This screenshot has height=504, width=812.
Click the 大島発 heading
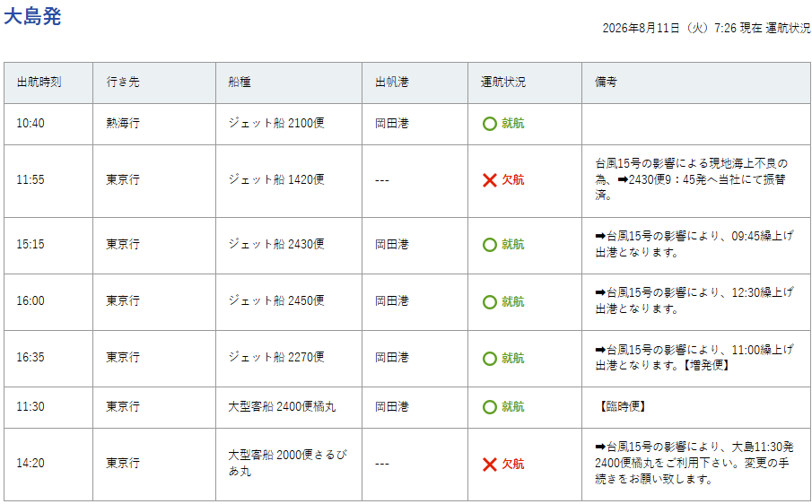pyautogui.click(x=32, y=16)
